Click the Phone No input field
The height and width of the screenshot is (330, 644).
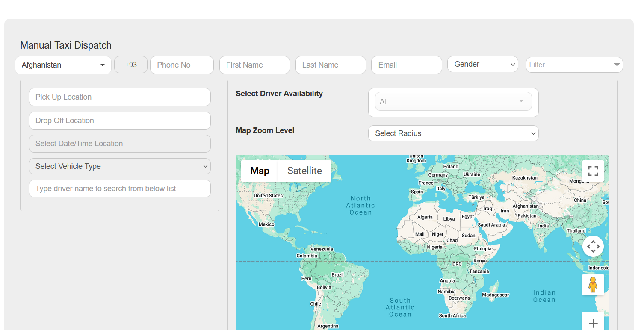[182, 65]
